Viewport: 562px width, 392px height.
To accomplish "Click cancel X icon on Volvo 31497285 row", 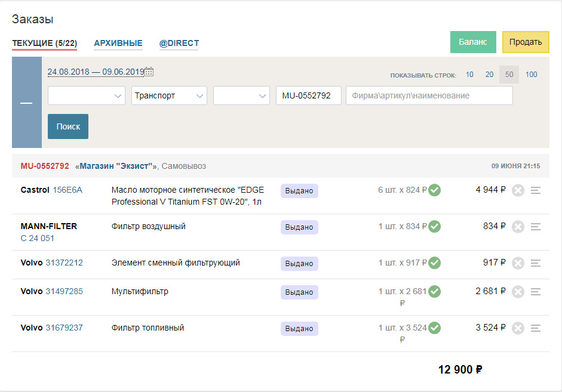I will (518, 292).
